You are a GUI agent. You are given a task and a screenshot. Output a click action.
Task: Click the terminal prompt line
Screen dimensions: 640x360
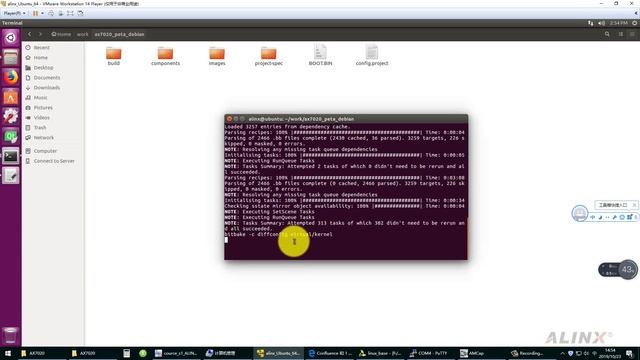coord(346,240)
